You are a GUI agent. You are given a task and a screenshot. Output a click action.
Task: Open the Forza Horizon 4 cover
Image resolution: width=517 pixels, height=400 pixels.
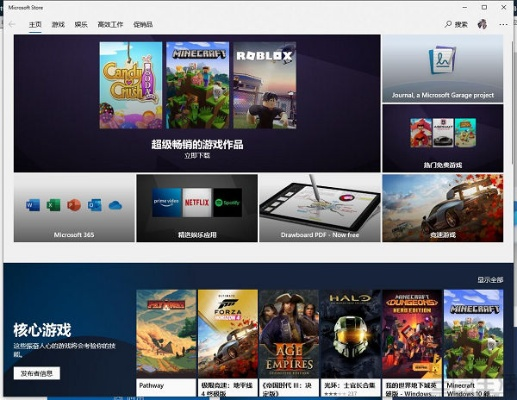tap(228, 334)
